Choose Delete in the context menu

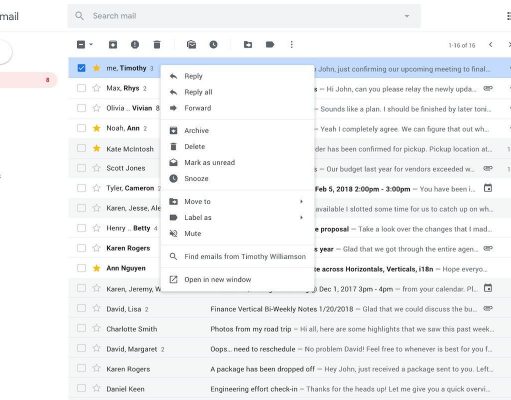click(x=237, y=147)
